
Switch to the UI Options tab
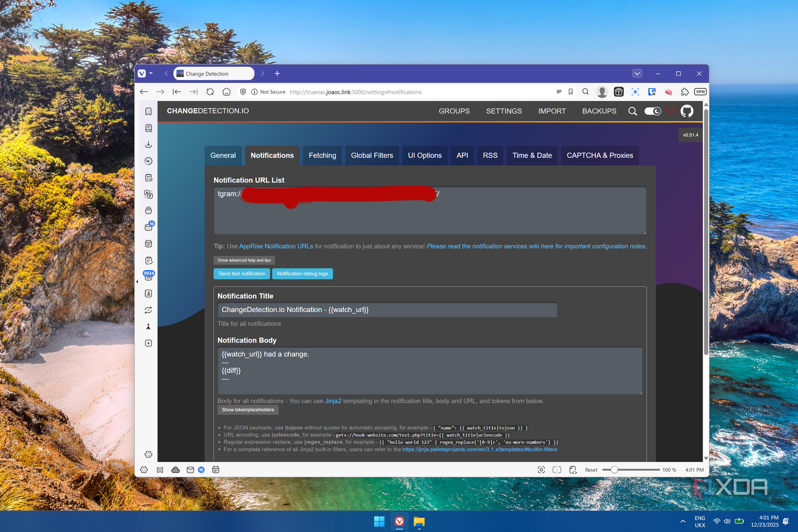click(425, 156)
